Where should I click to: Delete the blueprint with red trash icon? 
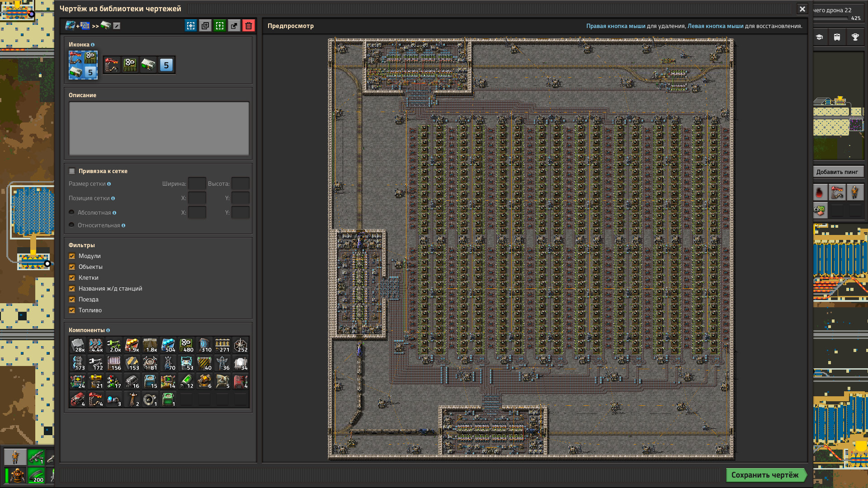point(249,26)
